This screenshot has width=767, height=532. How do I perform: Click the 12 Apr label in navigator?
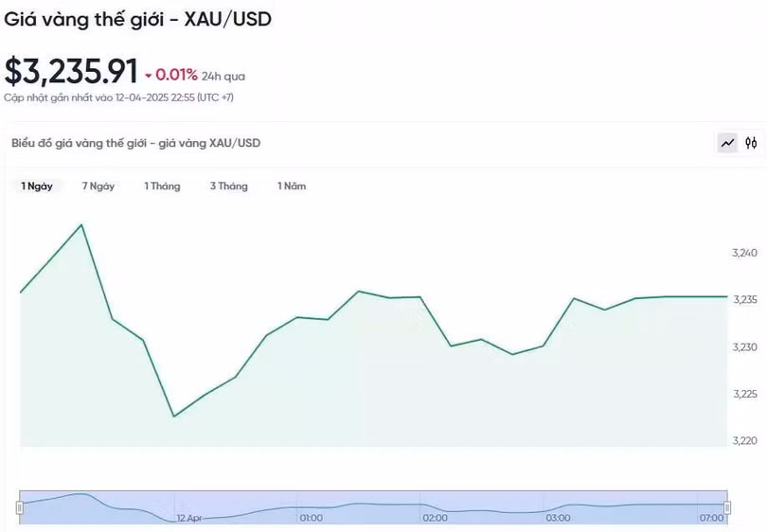(188, 518)
